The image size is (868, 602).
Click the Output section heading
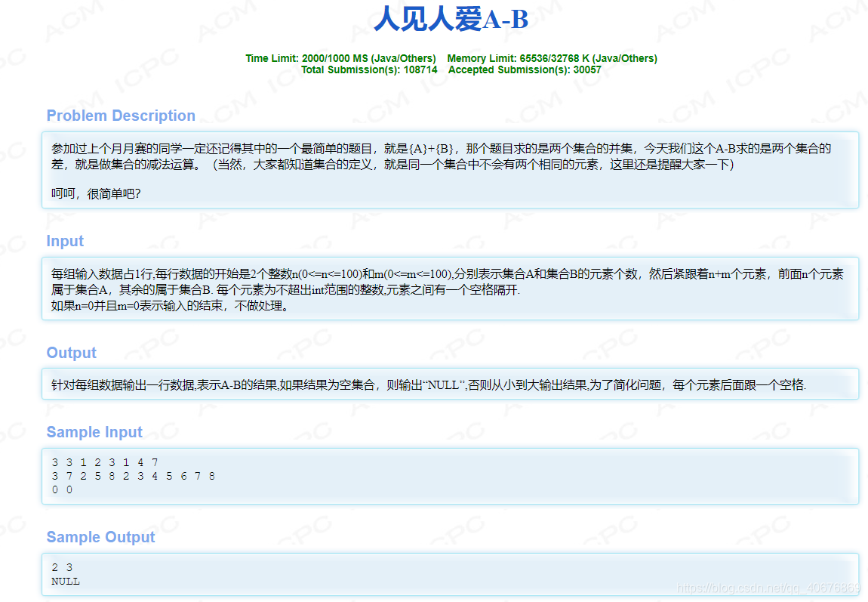coord(72,353)
